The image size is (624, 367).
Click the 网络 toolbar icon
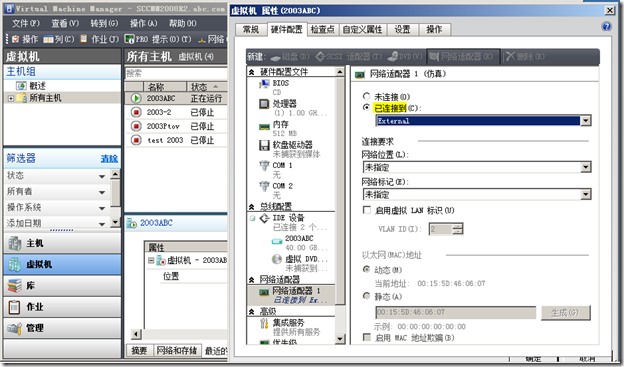click(x=202, y=39)
